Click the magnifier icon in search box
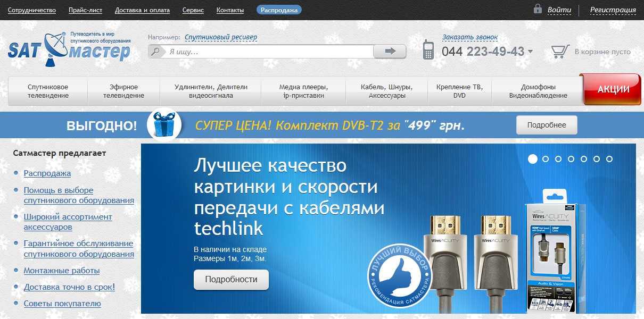 [156, 52]
